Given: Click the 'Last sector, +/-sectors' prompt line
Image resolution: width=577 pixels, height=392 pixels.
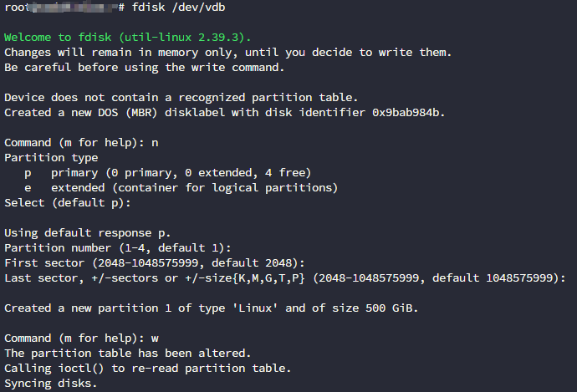Looking at the screenshot, I should pos(284,278).
